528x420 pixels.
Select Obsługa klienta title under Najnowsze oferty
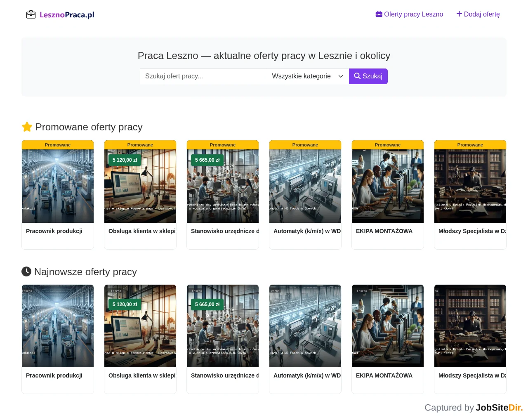[x=142, y=375]
